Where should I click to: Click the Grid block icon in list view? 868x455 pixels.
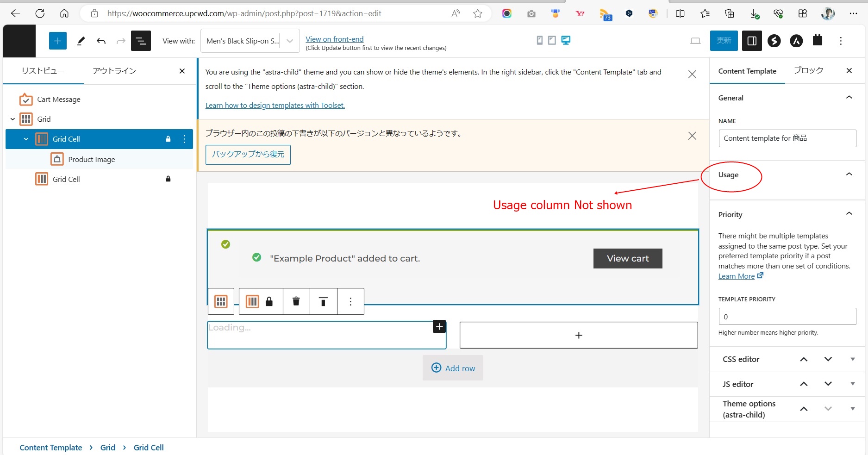pyautogui.click(x=26, y=119)
